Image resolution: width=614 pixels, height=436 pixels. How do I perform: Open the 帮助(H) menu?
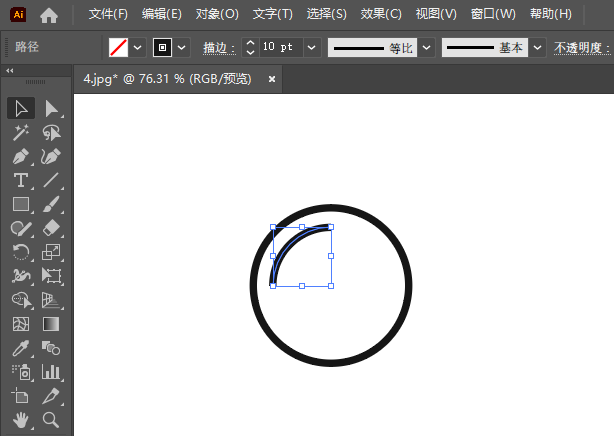551,14
